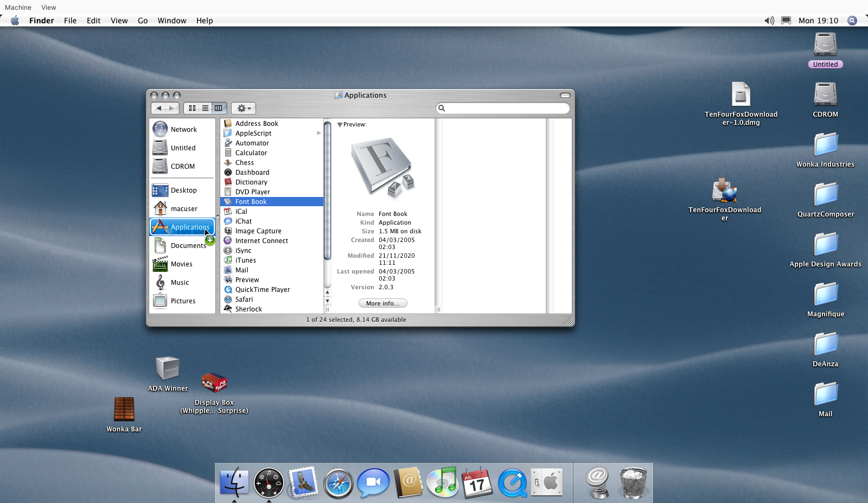Open the Spotlight search menu

pyautogui.click(x=852, y=21)
